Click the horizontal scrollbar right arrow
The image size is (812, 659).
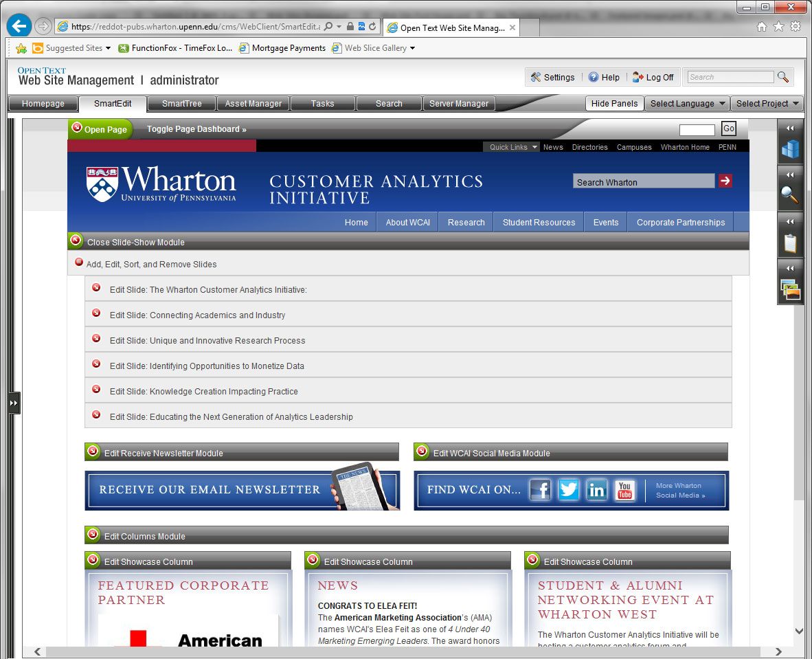(778, 651)
